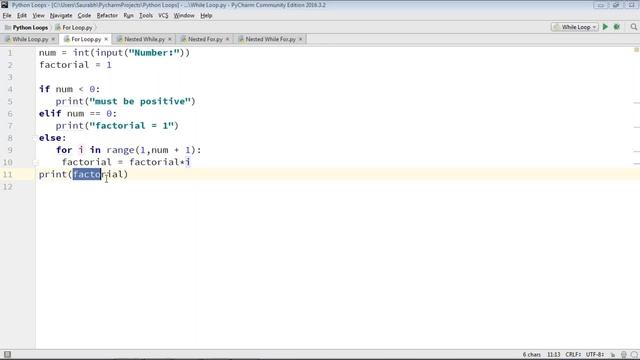Click line number 4 in gutter
The height and width of the screenshot is (360, 640).
[x=10, y=89]
